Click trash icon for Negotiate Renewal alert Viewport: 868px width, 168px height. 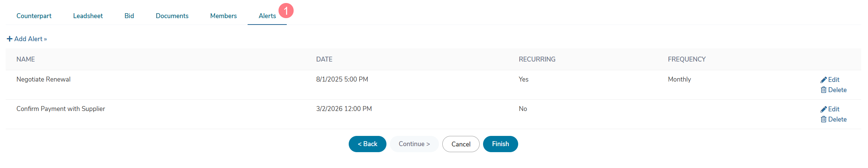click(x=823, y=90)
